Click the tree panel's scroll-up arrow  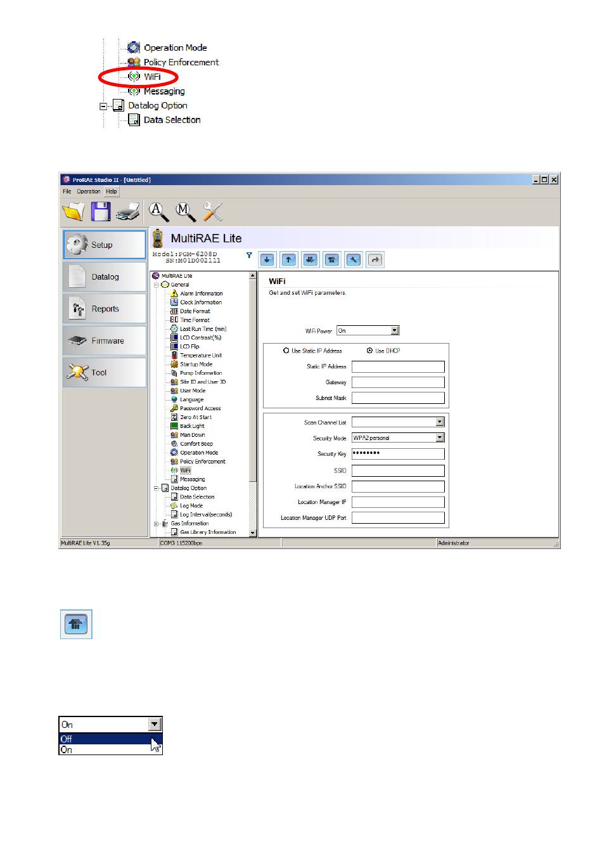[x=253, y=276]
